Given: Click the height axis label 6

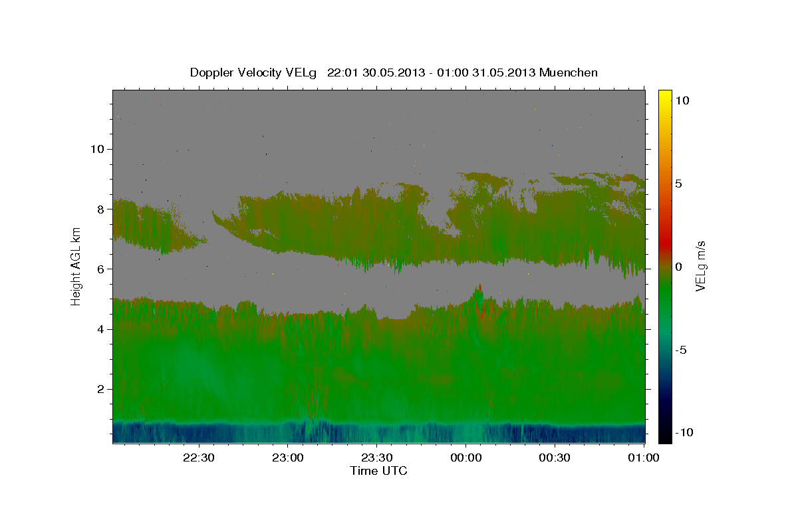Looking at the screenshot, I should [100, 269].
